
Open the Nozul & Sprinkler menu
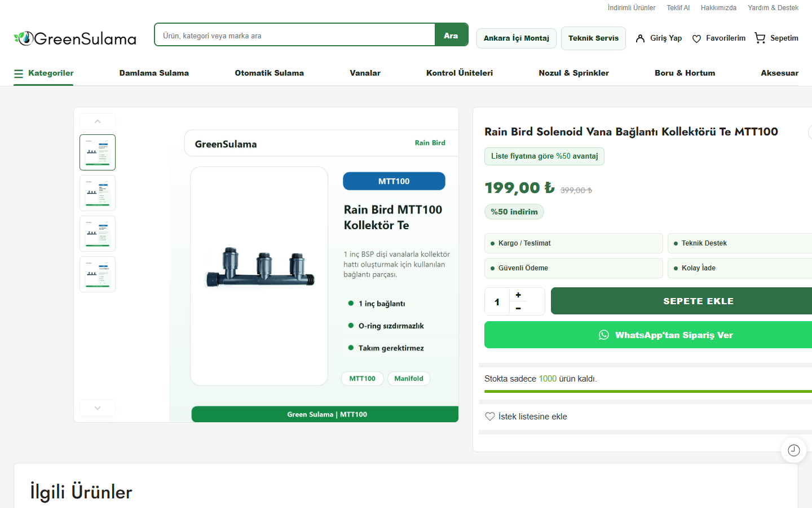click(x=574, y=73)
